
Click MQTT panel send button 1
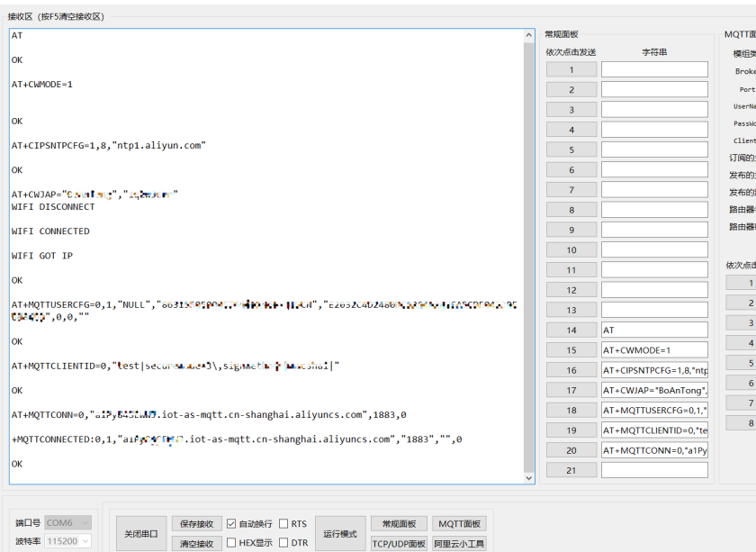[x=742, y=284]
